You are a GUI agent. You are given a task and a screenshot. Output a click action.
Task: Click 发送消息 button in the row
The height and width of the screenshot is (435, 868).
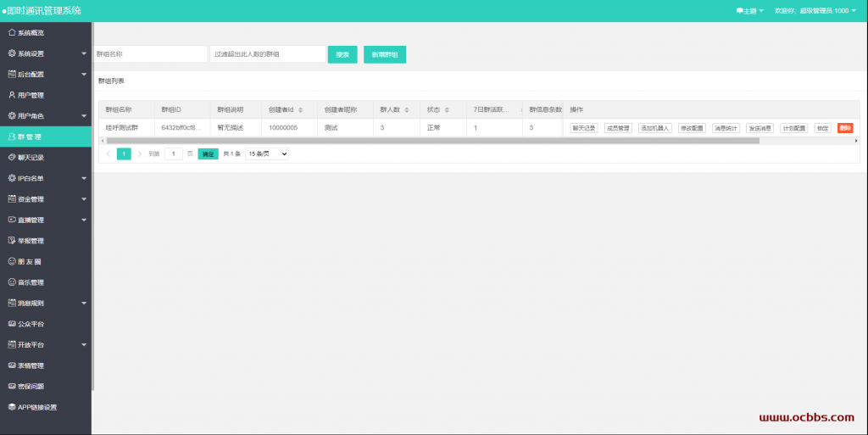pos(759,128)
